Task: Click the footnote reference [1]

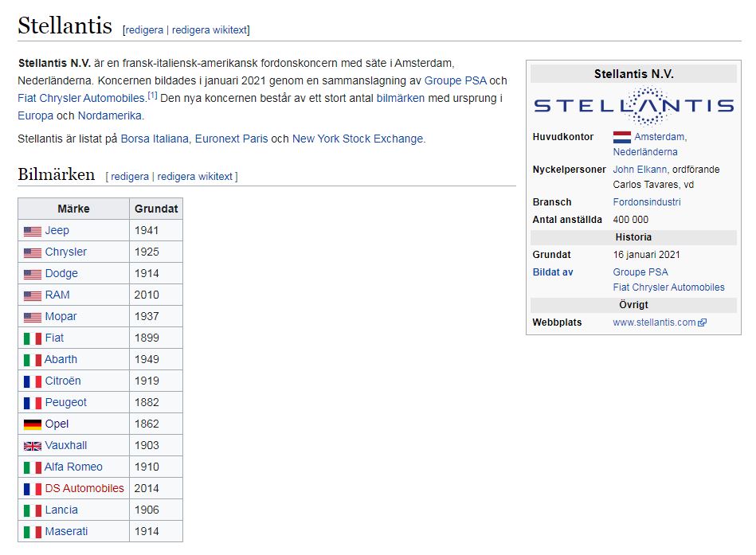Action: point(152,96)
